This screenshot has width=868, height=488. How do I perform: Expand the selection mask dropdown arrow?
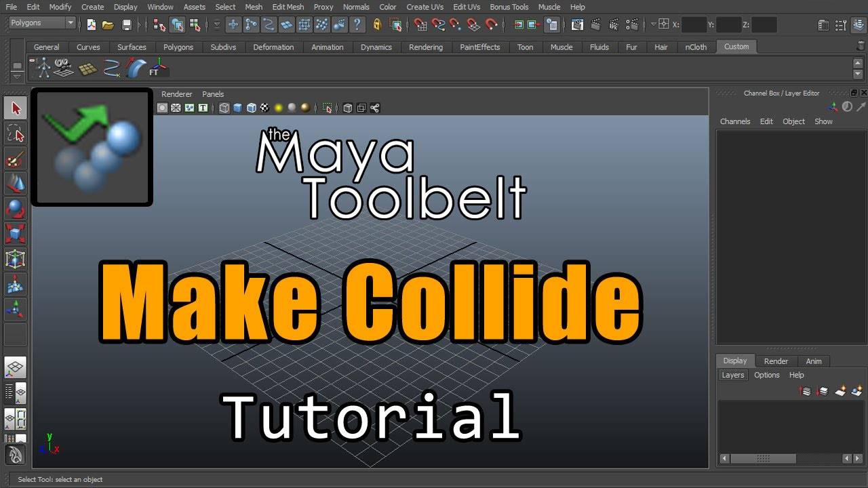pos(217,24)
